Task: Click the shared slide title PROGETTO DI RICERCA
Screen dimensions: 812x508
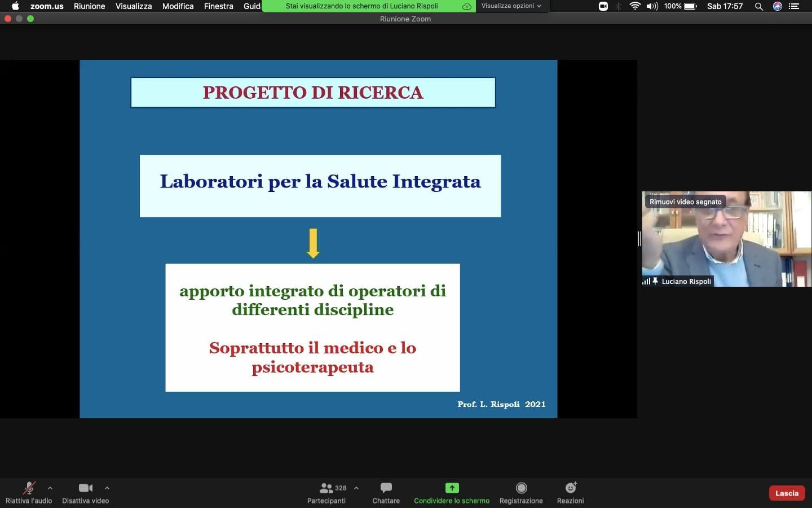Action: (313, 93)
